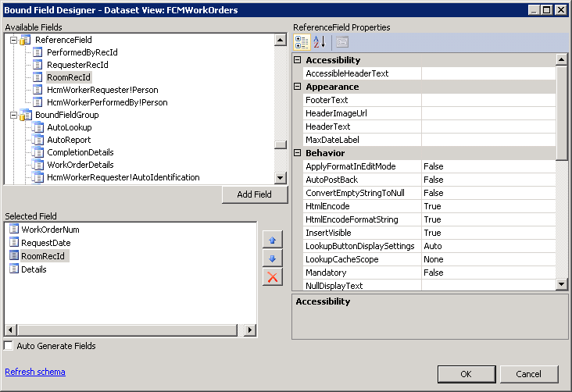
Task: Click the Add Field button
Action: click(x=255, y=194)
